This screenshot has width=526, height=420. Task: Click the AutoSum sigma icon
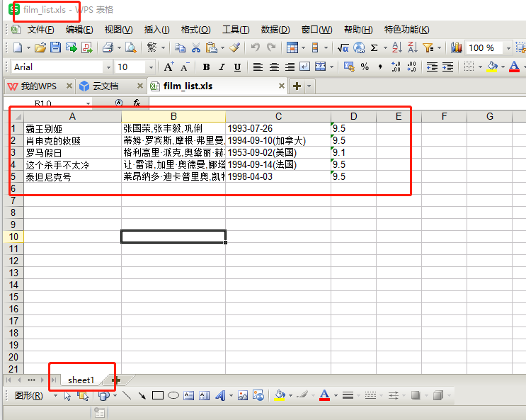pos(374,48)
